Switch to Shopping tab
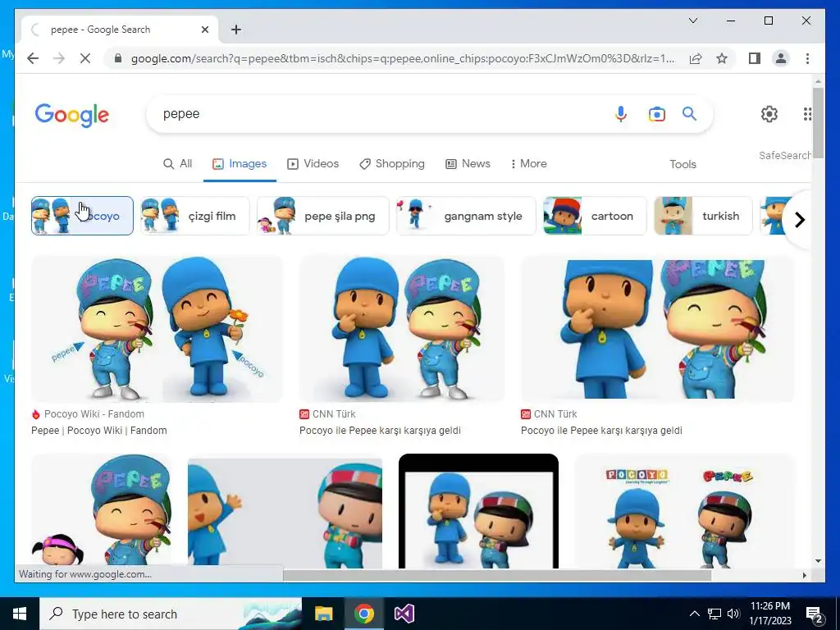 tap(391, 163)
